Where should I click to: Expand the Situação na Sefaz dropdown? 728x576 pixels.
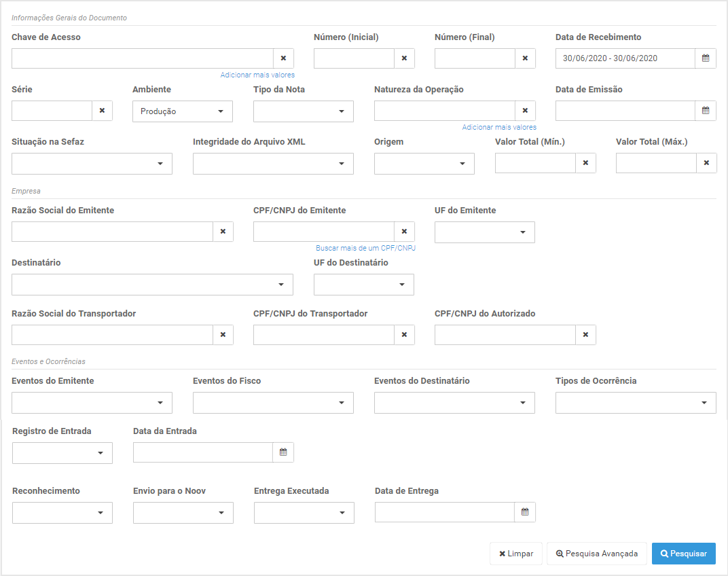pos(92,164)
